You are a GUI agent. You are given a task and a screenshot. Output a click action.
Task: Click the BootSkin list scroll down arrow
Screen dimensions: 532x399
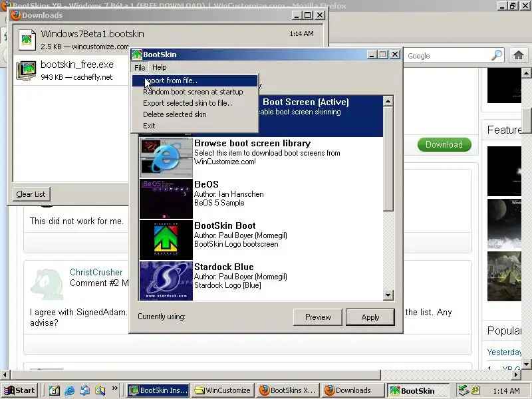point(388,295)
